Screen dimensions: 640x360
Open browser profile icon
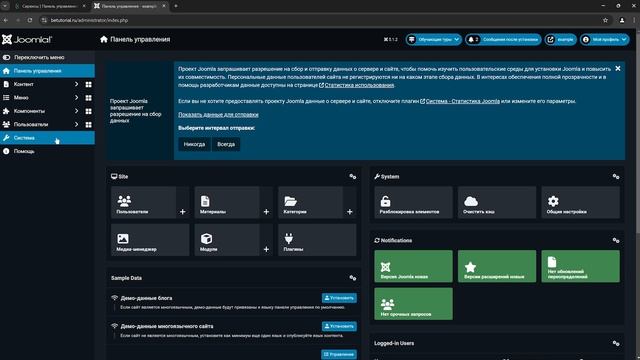point(622,20)
